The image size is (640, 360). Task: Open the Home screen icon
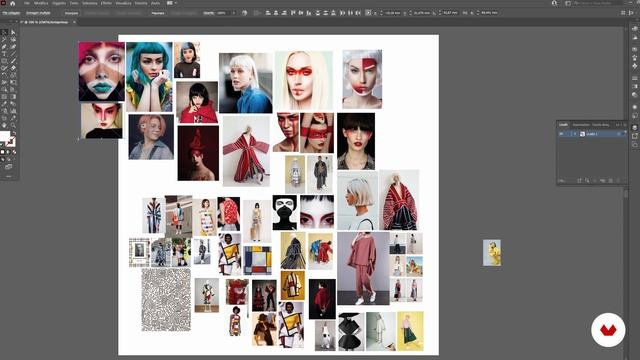(x=13, y=3)
